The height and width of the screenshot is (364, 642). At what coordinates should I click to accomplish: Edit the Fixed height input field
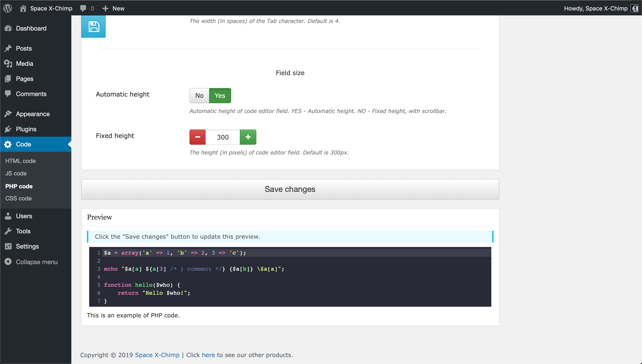pos(223,137)
